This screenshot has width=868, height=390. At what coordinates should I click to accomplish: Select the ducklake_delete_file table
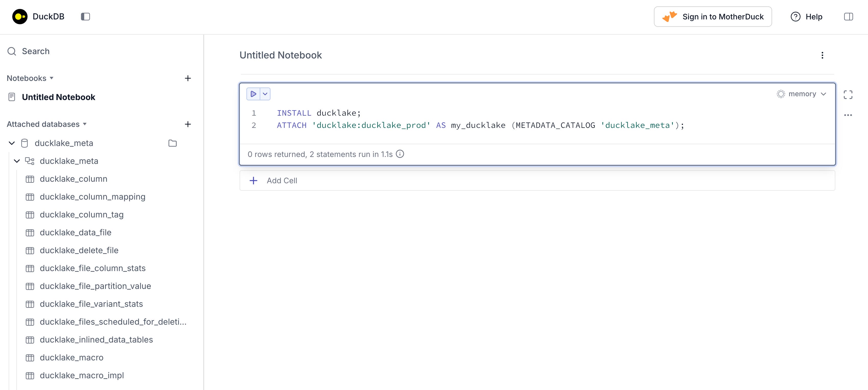(x=79, y=250)
